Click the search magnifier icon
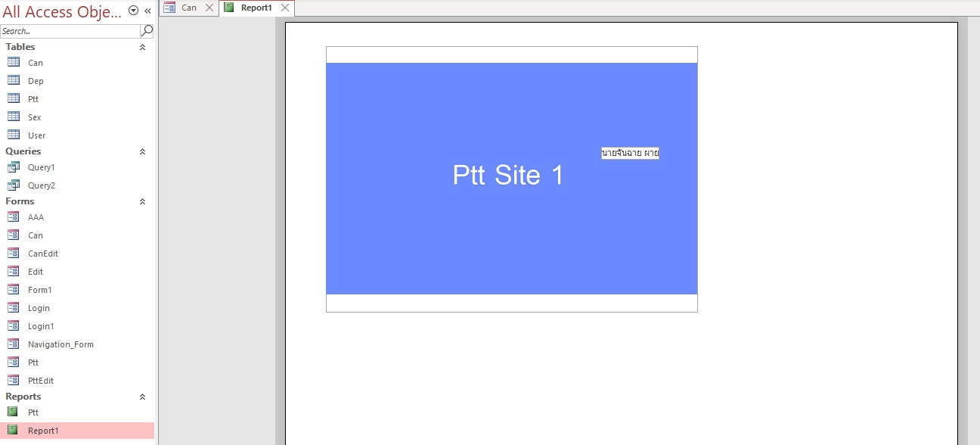Viewport: 980px width, 445px height. coord(147,31)
